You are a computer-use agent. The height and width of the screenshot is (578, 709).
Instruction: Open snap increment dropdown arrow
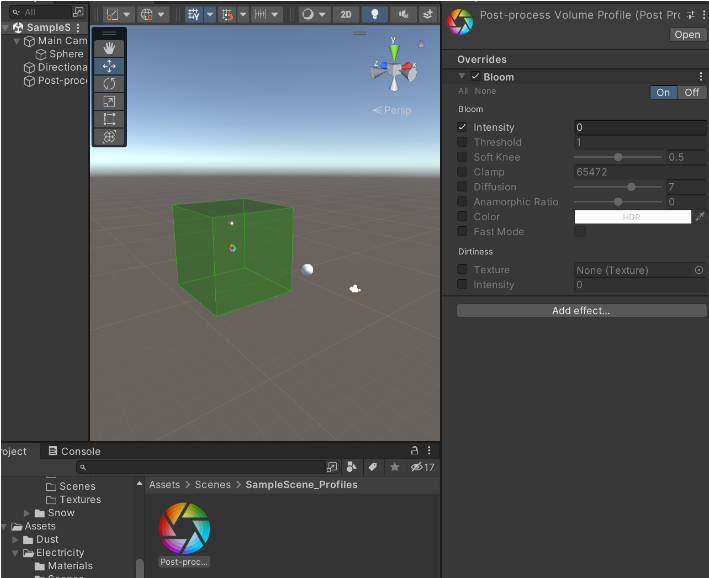(x=243, y=14)
